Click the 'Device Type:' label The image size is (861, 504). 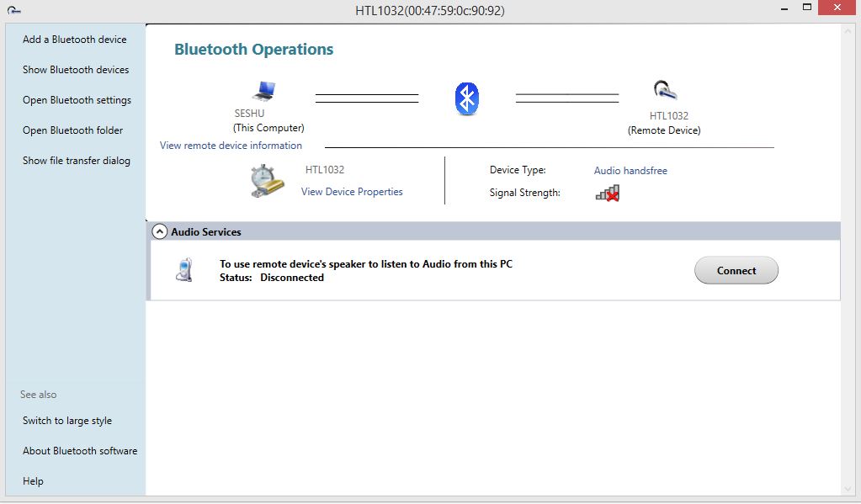(518, 170)
